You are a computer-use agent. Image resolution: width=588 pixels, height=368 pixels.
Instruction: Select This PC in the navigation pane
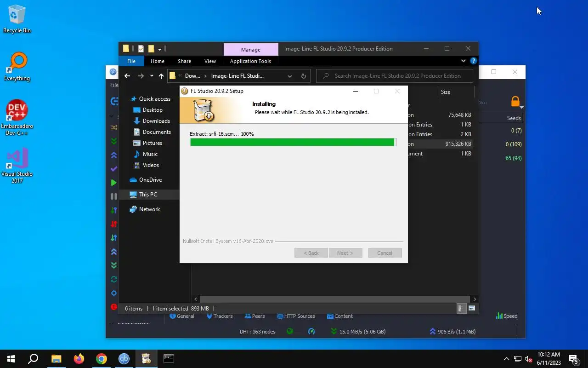tap(148, 195)
